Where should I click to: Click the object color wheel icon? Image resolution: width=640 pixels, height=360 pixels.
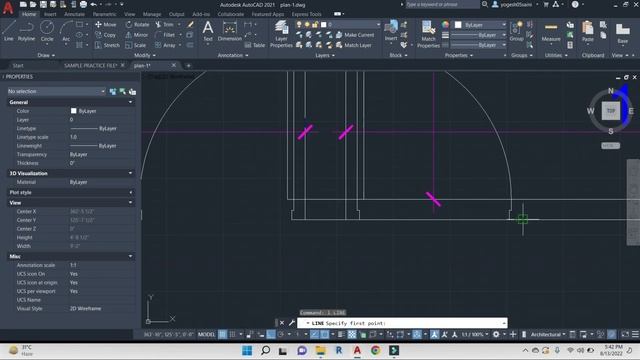tap(445, 25)
